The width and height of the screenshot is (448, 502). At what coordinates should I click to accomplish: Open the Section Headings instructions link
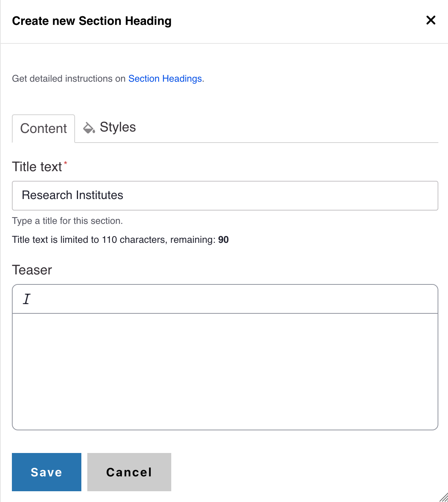click(x=165, y=79)
